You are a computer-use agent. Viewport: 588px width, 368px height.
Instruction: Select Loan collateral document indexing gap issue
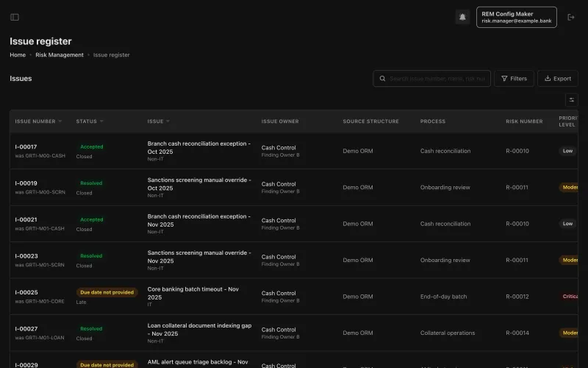tap(199, 330)
